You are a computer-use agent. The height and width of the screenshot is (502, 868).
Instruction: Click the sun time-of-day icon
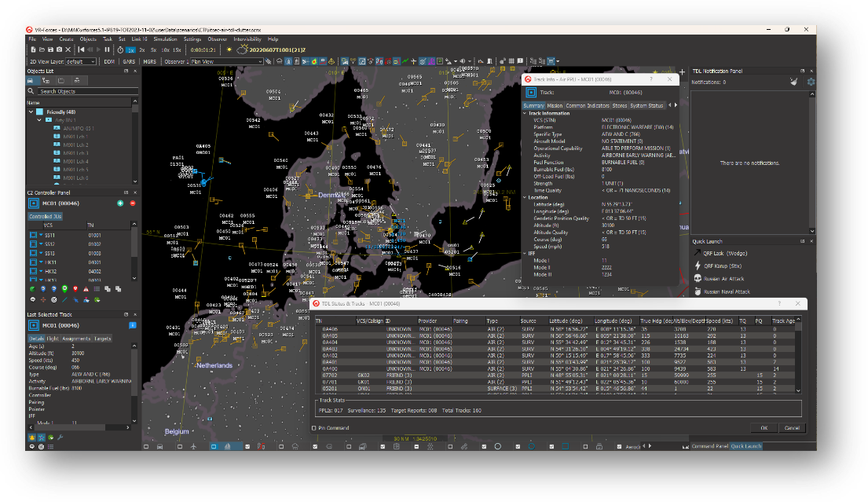(x=229, y=49)
